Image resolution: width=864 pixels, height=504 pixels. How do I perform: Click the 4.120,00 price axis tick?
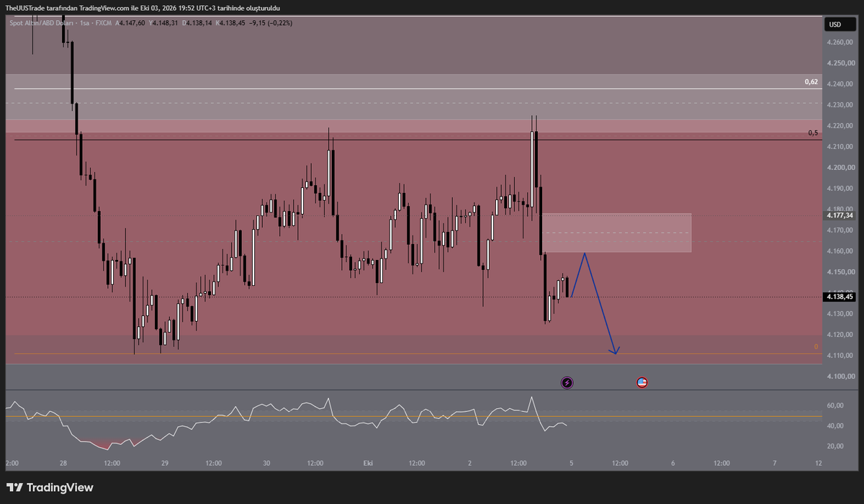tap(840, 335)
